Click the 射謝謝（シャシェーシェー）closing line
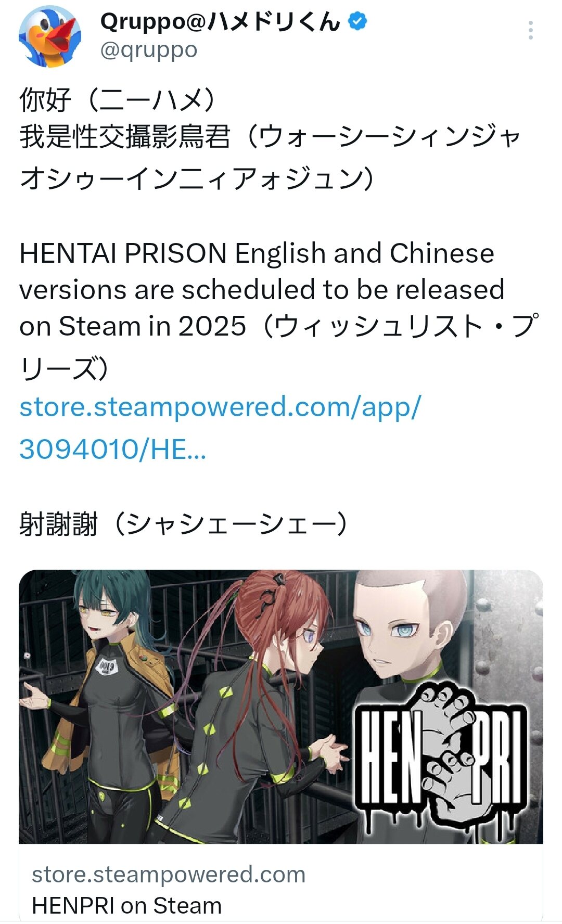This screenshot has width=562, height=924. [x=184, y=524]
